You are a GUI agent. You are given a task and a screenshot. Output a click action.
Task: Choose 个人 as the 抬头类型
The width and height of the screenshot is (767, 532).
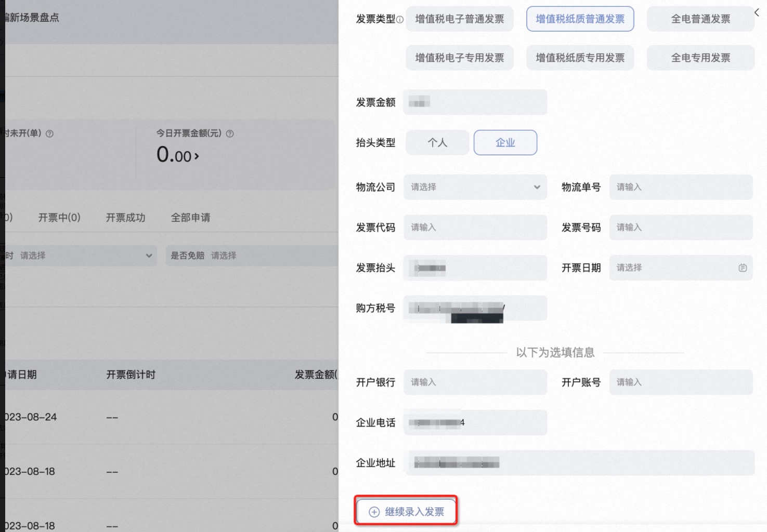click(x=437, y=142)
